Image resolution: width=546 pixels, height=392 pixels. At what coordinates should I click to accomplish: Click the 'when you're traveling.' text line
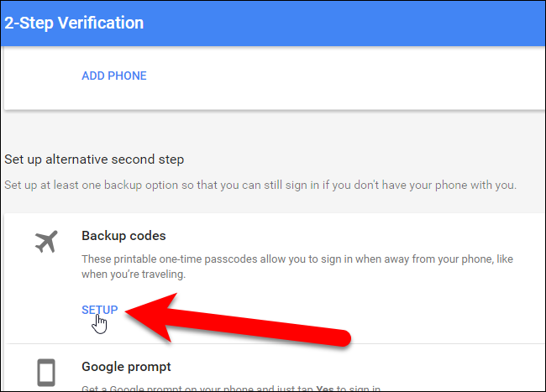pos(130,274)
